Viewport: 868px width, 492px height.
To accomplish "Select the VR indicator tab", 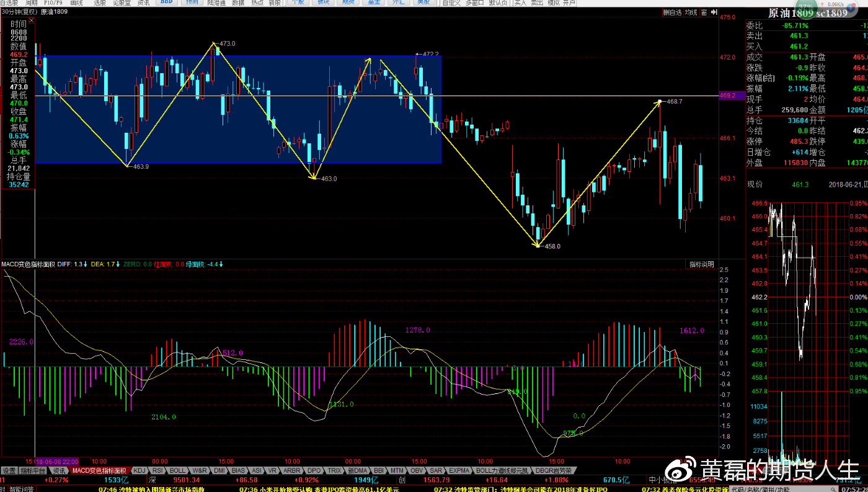I will point(272,471).
